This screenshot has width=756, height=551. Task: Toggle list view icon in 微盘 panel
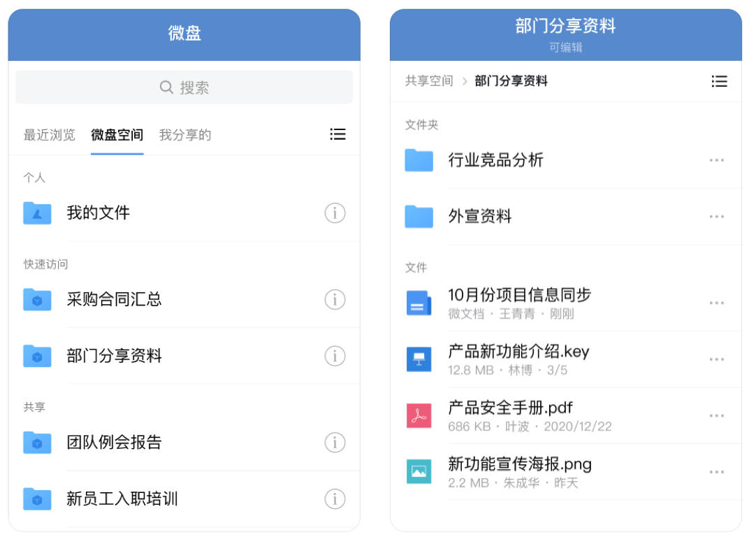click(x=337, y=134)
